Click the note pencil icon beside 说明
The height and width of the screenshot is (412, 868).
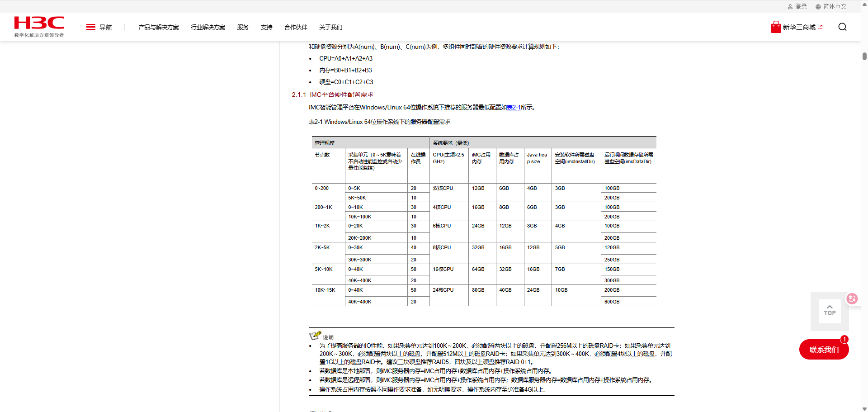315,336
